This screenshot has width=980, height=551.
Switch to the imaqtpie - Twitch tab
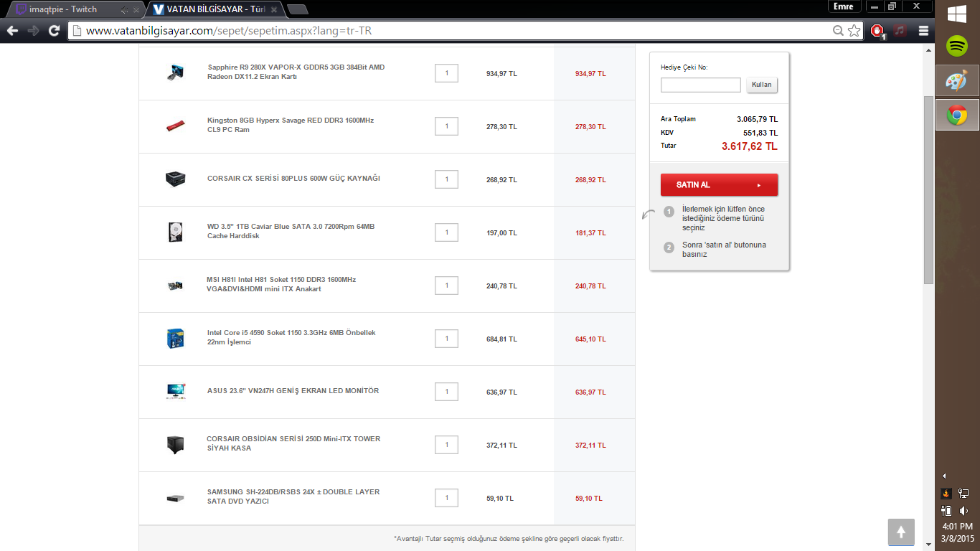[67, 10]
